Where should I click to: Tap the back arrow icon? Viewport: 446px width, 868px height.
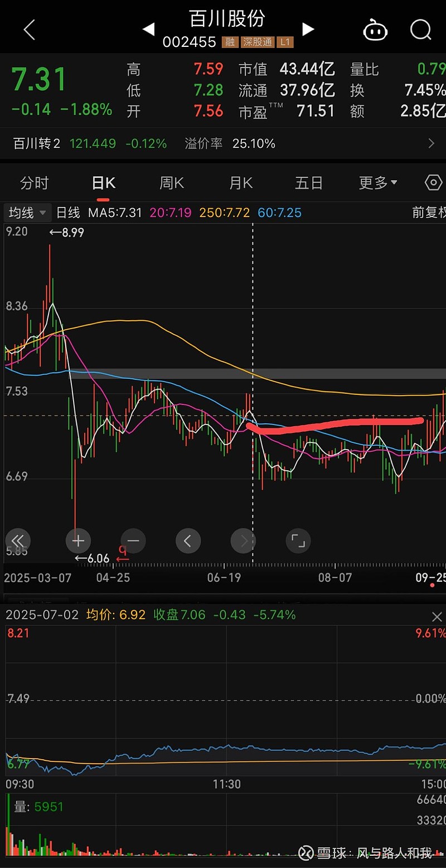tap(30, 30)
